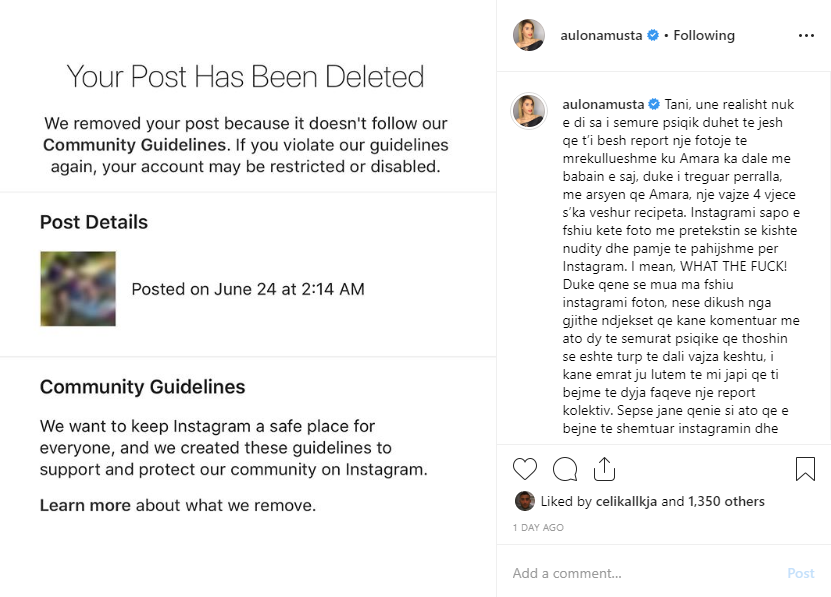Screen dimensions: 831x597
Task: Save the post with the bookmark icon
Action: point(805,469)
